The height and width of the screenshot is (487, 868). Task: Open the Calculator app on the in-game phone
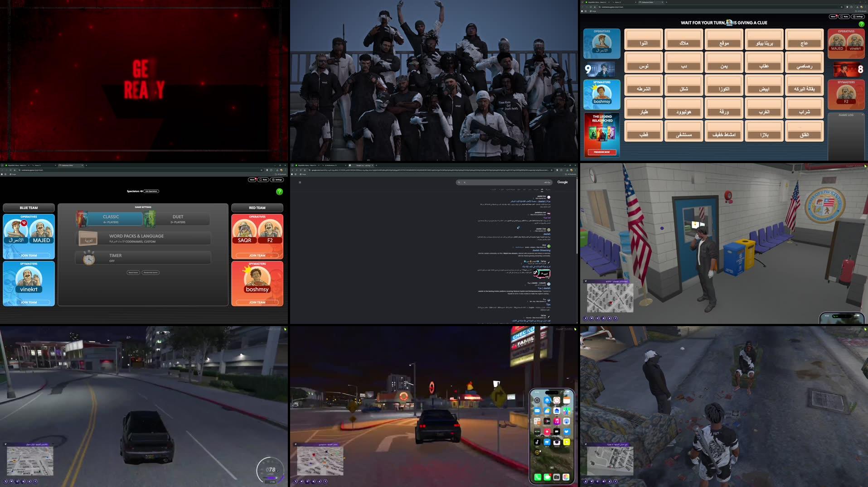coord(537,421)
